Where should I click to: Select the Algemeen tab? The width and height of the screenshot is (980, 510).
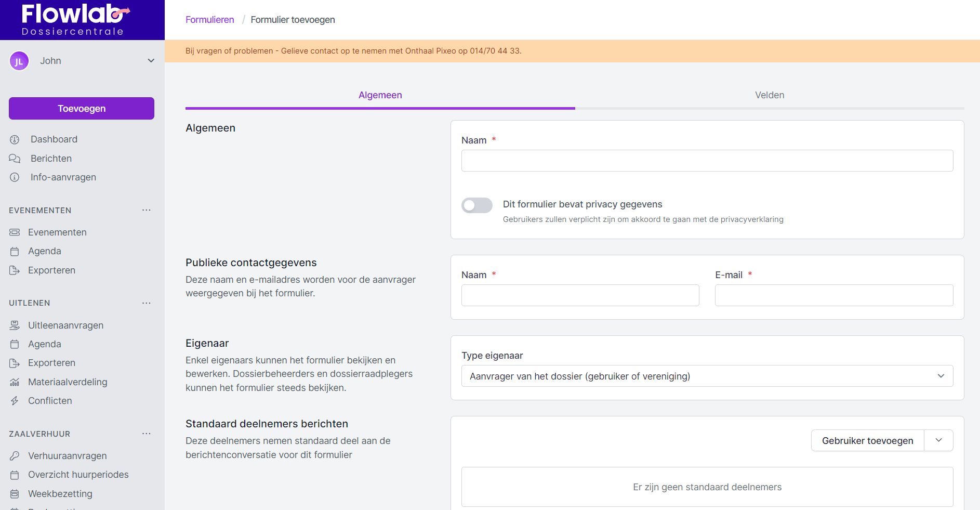coord(380,95)
